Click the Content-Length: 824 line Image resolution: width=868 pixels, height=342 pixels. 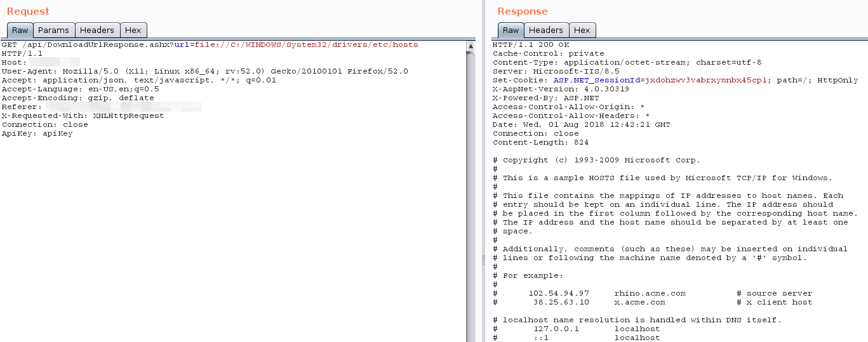click(x=540, y=143)
